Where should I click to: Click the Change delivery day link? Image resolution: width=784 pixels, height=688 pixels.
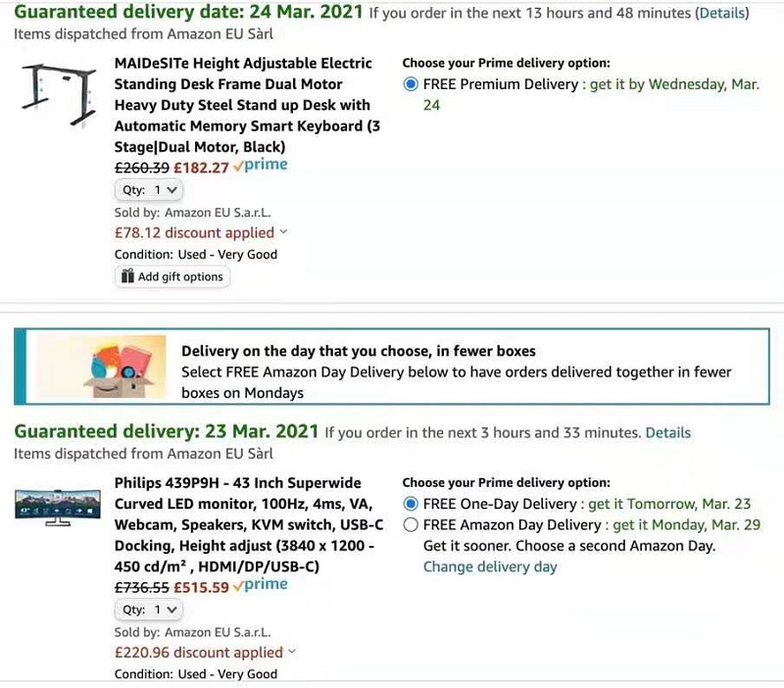point(490,566)
